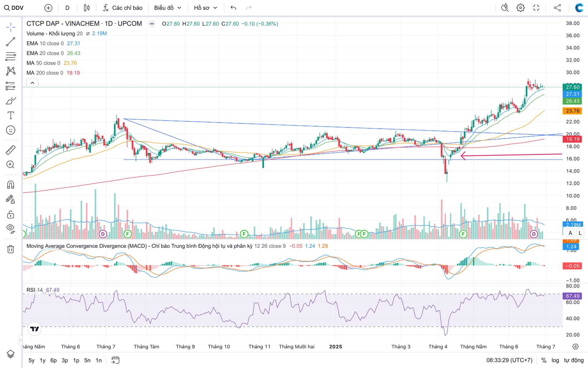
Task: Click the tự động auto-scale button
Action: [x=574, y=360]
